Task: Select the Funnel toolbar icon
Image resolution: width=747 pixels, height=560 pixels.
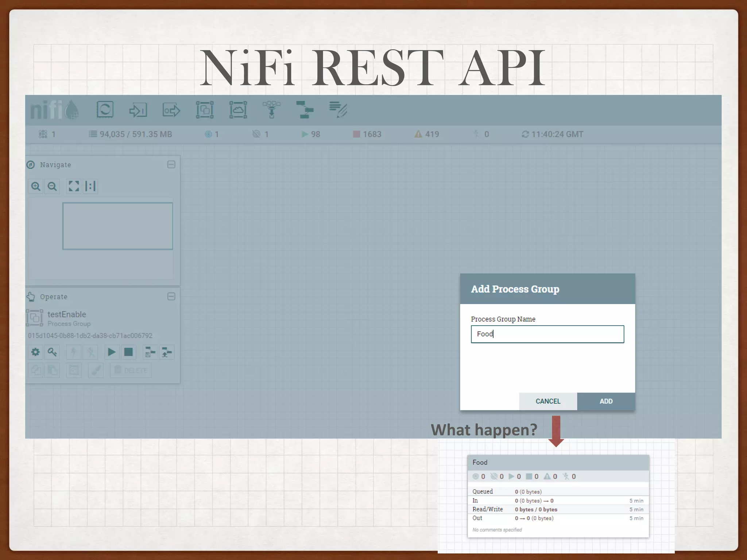Action: click(271, 110)
